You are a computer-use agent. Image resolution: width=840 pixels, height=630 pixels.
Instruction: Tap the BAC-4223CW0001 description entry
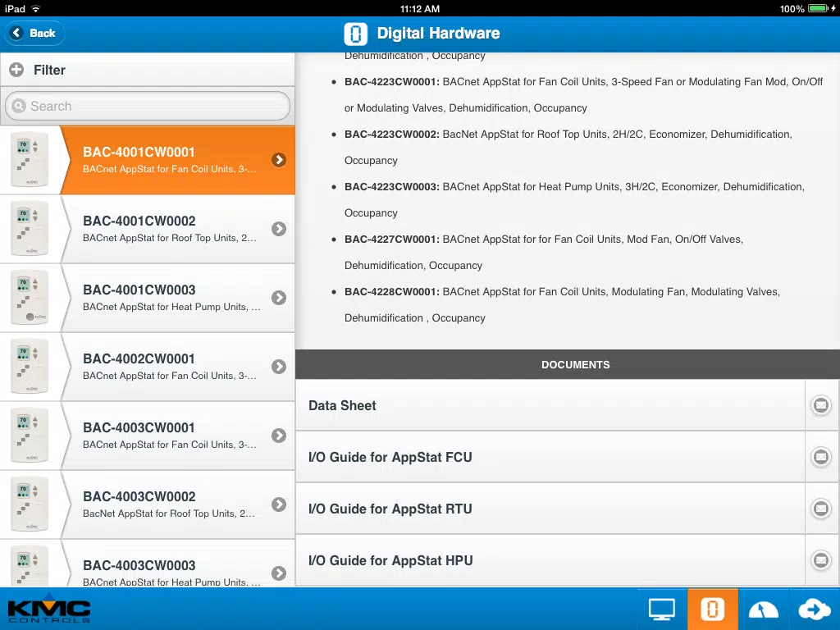tap(583, 95)
